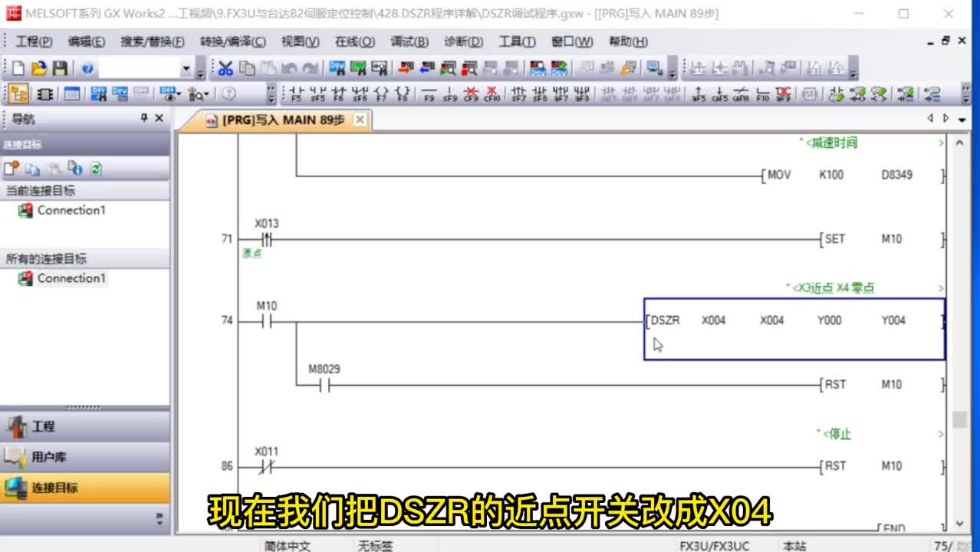Select the 连接目标 navigation view
This screenshot has height=552, width=980.
click(84, 488)
